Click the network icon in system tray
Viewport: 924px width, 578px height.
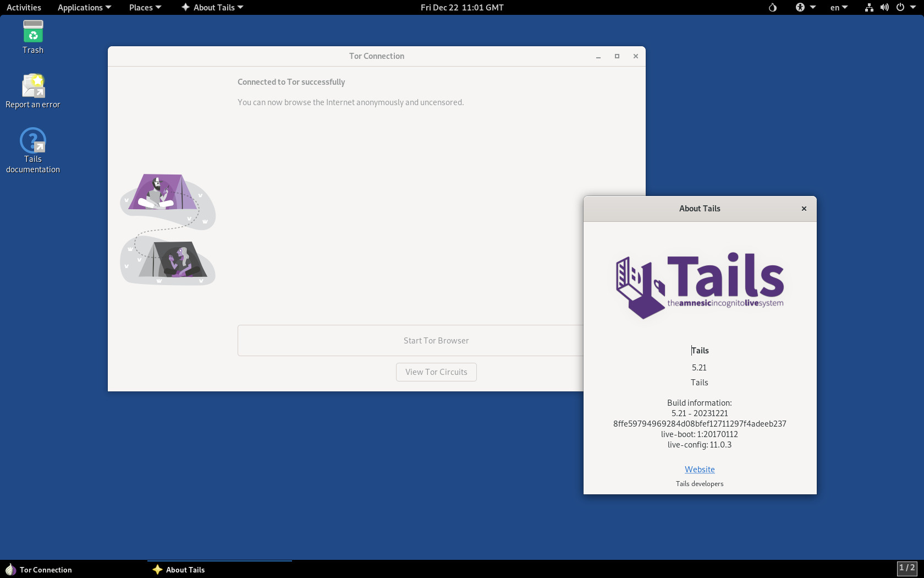pyautogui.click(x=869, y=8)
